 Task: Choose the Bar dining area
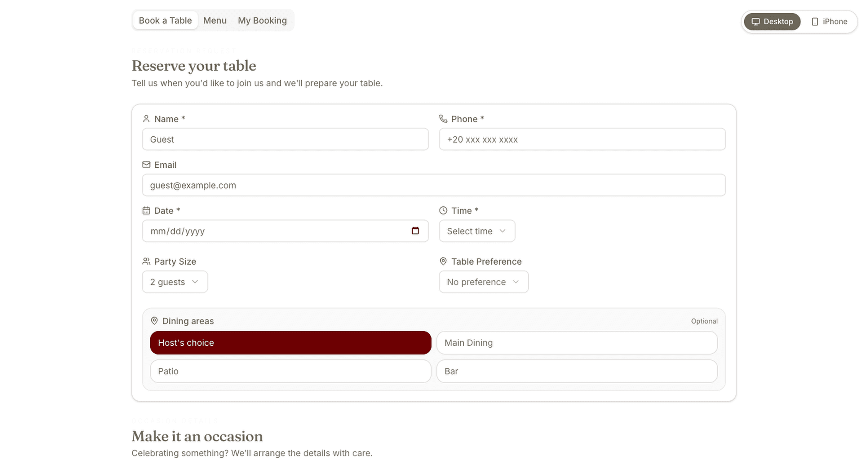point(577,371)
